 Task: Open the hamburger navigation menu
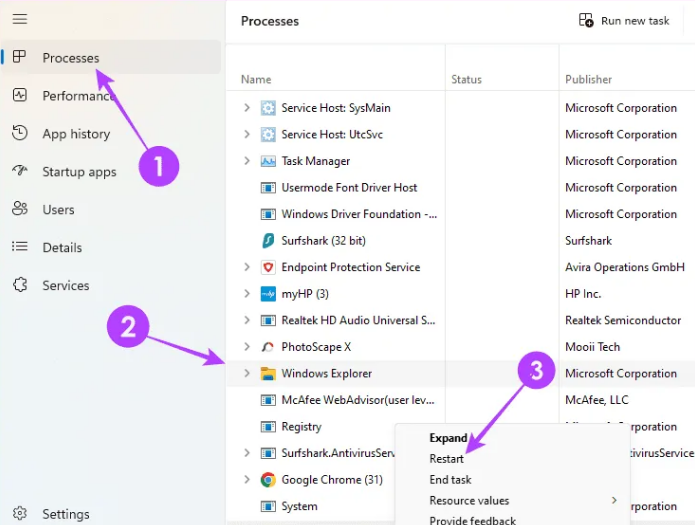(20, 19)
